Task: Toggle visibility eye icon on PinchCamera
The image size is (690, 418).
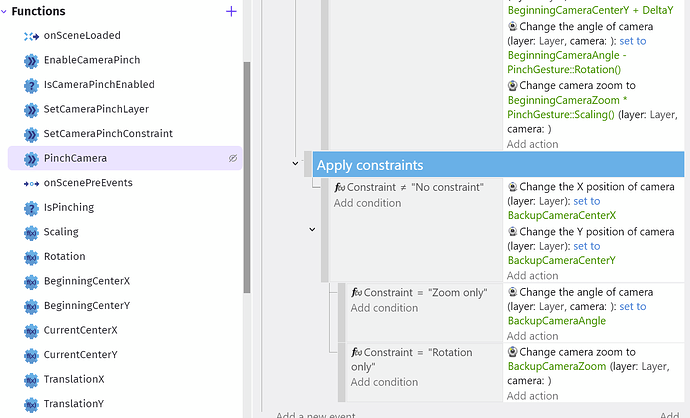Action: pyautogui.click(x=232, y=158)
